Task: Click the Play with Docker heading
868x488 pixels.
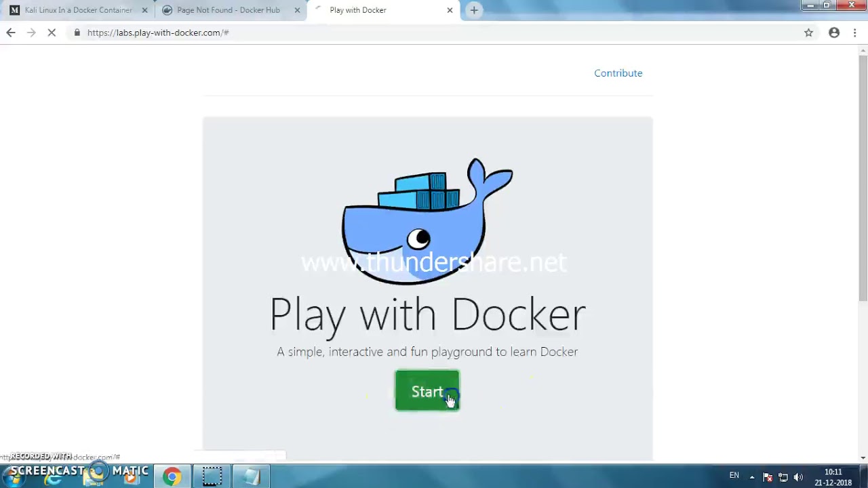Action: (427, 314)
